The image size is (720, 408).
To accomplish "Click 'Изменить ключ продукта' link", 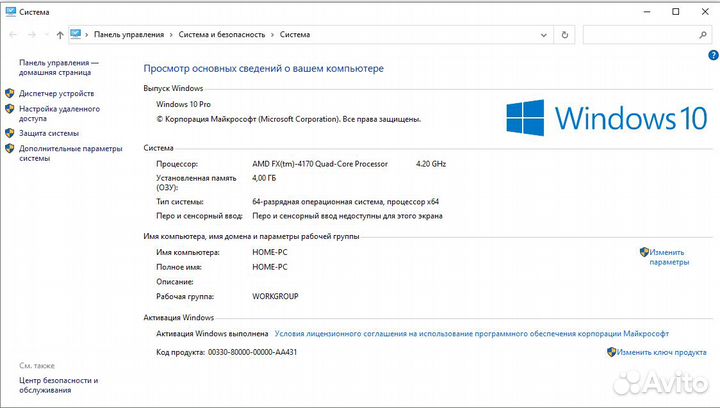I will point(661,352).
